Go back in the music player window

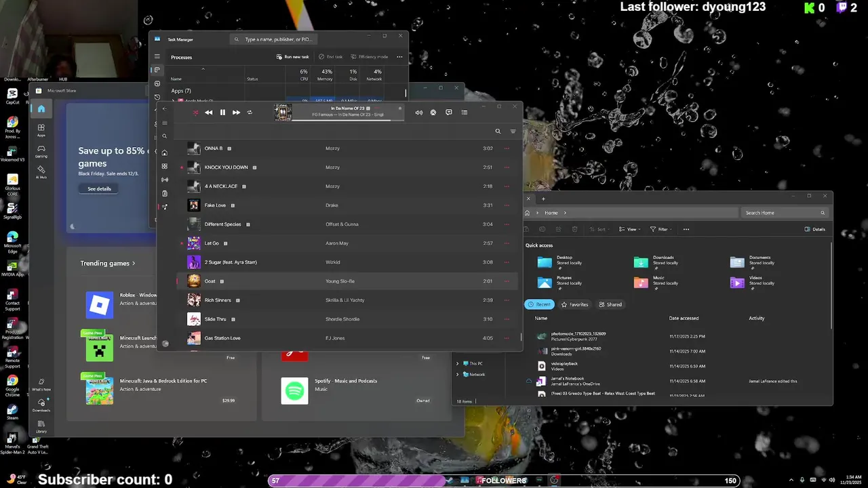pyautogui.click(x=164, y=108)
